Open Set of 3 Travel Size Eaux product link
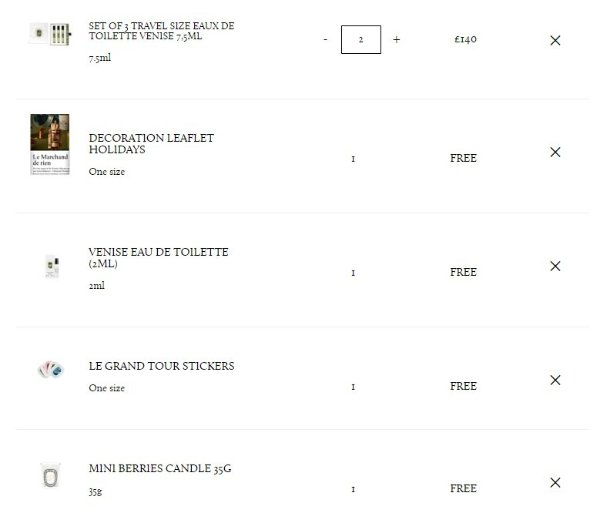This screenshot has height=513, width=600. click(161, 30)
